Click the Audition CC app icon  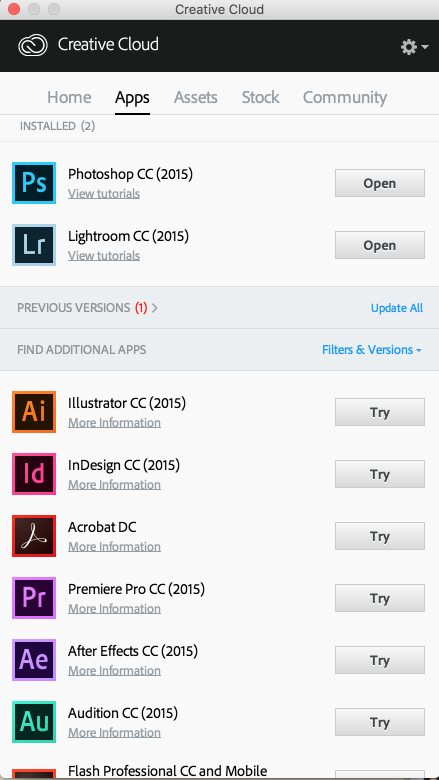coord(34,722)
